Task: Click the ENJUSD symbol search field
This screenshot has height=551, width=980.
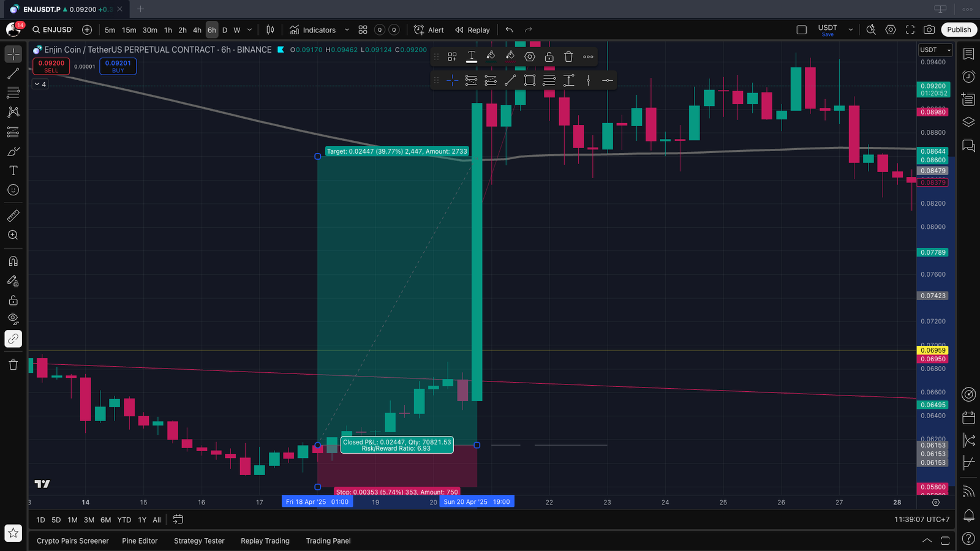Action: (x=53, y=29)
